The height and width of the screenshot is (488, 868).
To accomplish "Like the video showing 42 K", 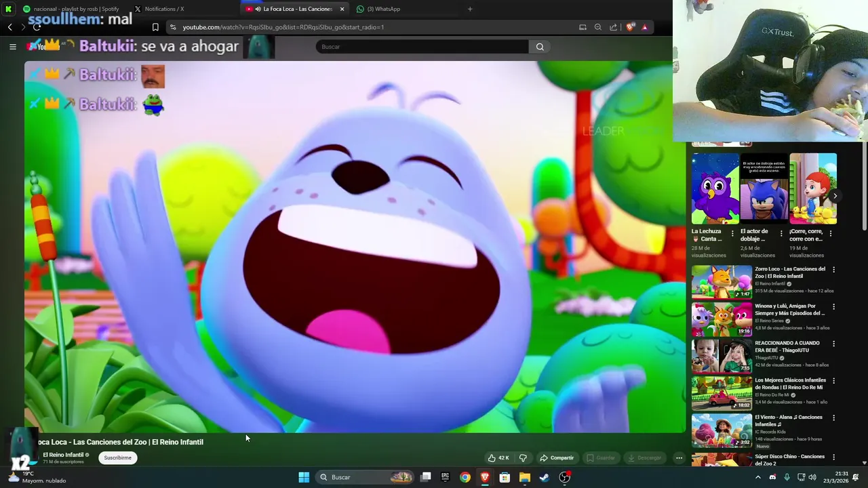I will [x=498, y=458].
